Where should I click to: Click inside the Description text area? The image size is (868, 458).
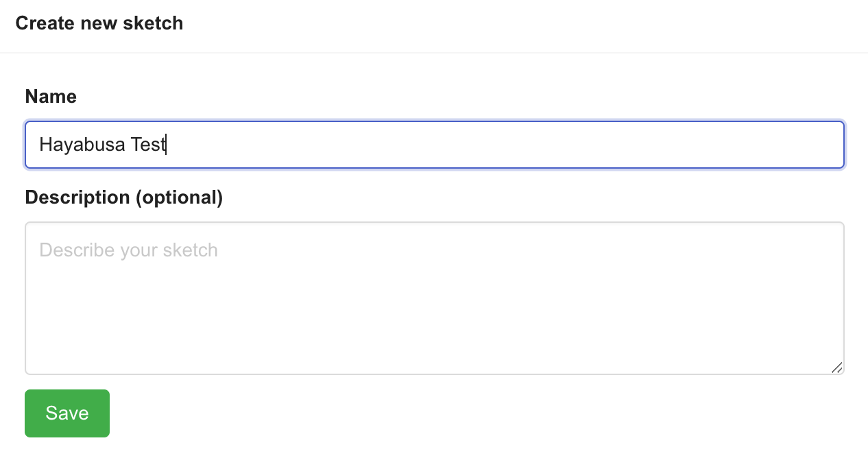click(x=434, y=298)
